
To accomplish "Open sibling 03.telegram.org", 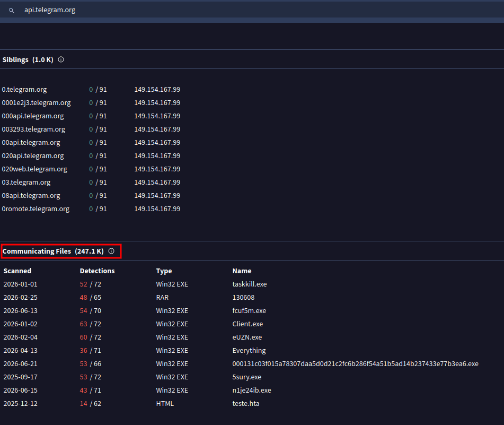I will tap(26, 182).
